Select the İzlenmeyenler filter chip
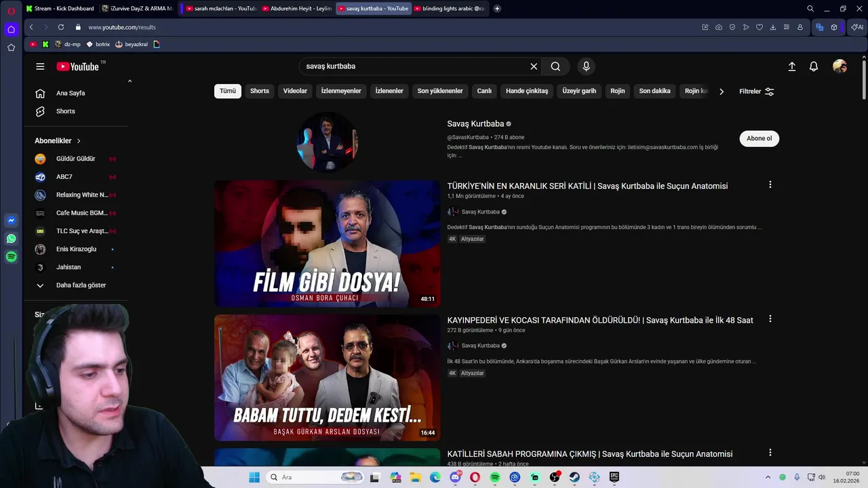 click(341, 91)
